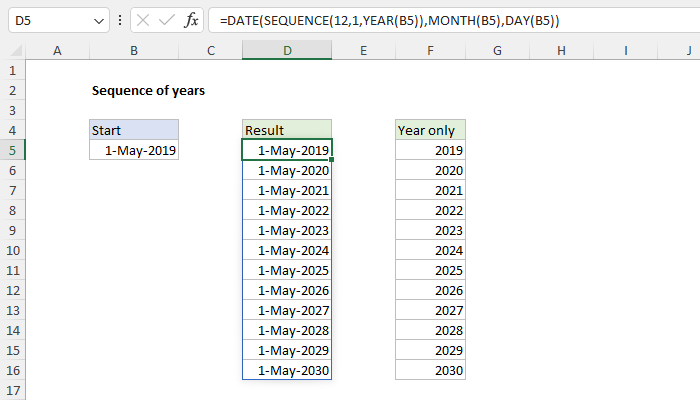Select year cell 2026

point(430,290)
